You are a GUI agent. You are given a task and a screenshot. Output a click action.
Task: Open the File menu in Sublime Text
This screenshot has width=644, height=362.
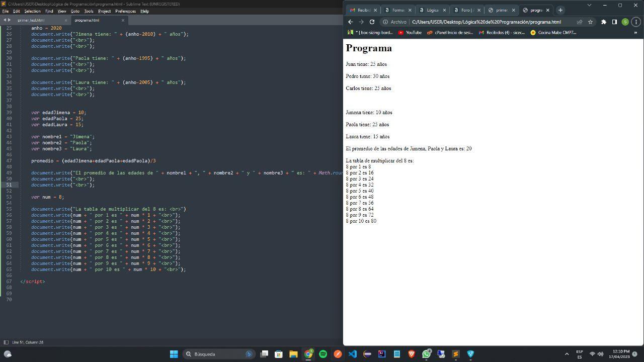[6, 11]
